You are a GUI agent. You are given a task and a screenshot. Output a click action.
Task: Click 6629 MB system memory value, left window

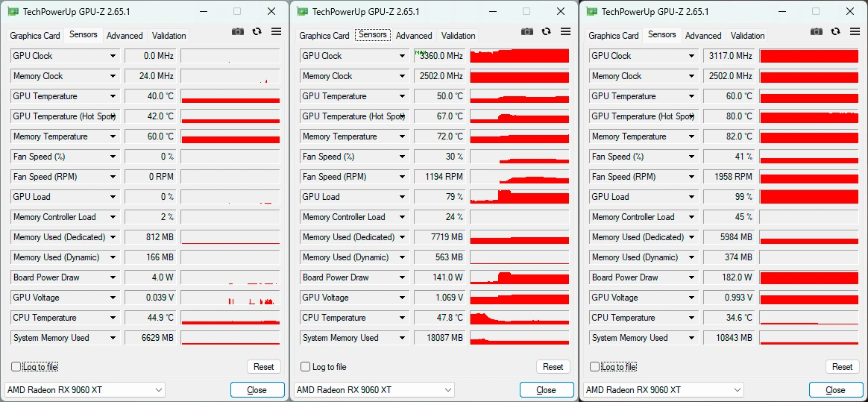[x=149, y=338]
